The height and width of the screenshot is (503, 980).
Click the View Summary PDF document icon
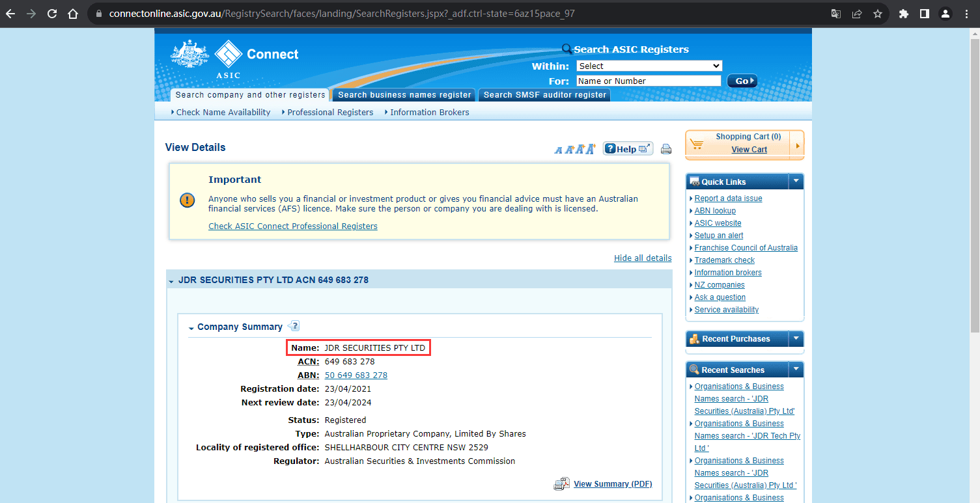pyautogui.click(x=562, y=484)
